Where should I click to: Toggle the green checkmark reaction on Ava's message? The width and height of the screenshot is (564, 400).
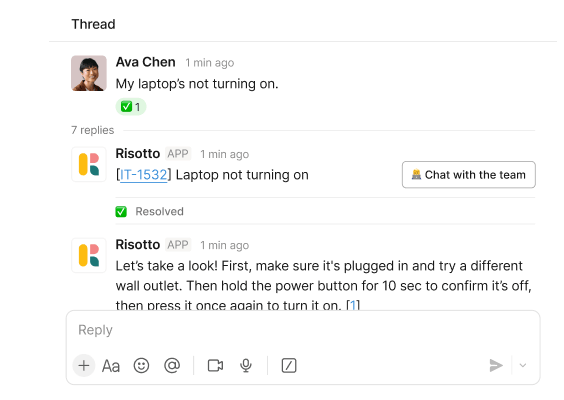[x=131, y=107]
